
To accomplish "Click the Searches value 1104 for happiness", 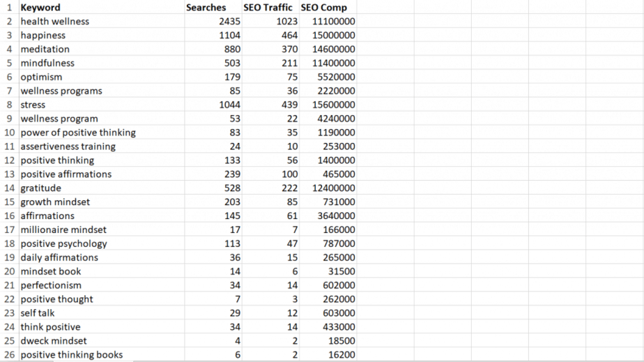I will click(229, 36).
